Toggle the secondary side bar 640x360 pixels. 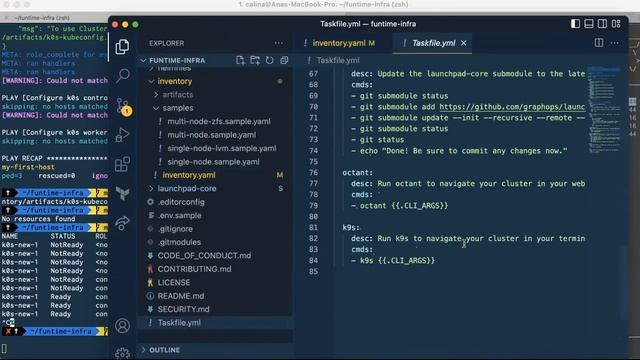602,24
